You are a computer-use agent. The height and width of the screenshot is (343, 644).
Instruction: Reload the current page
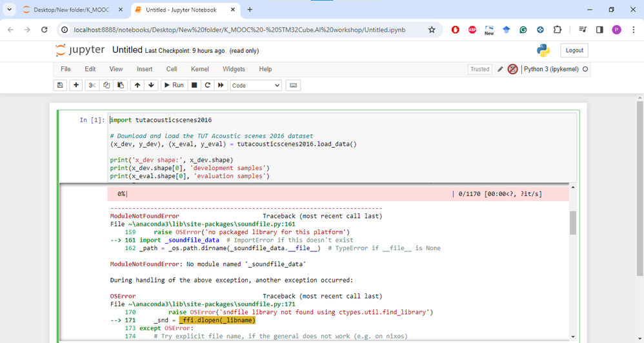click(45, 30)
